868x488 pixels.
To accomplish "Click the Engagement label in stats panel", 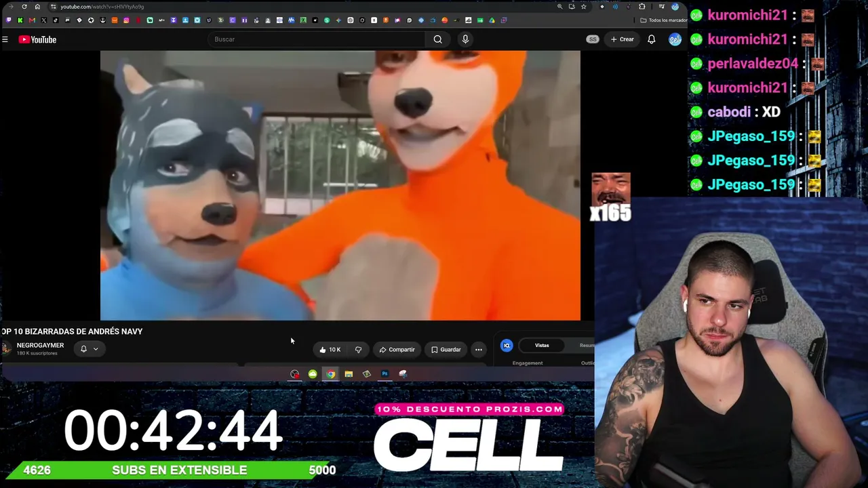I will 528,363.
